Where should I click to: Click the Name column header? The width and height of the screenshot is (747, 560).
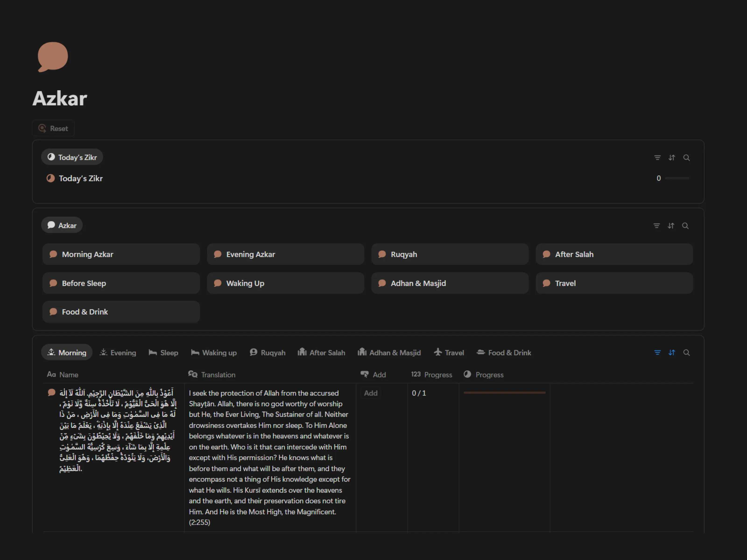tap(69, 375)
